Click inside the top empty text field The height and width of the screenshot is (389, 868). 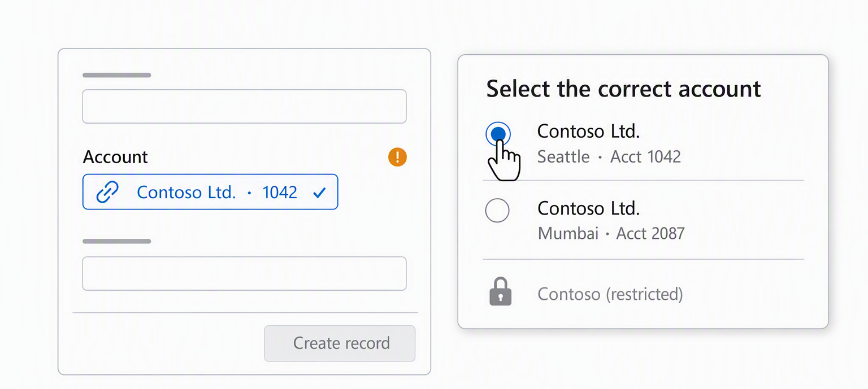coord(244,106)
